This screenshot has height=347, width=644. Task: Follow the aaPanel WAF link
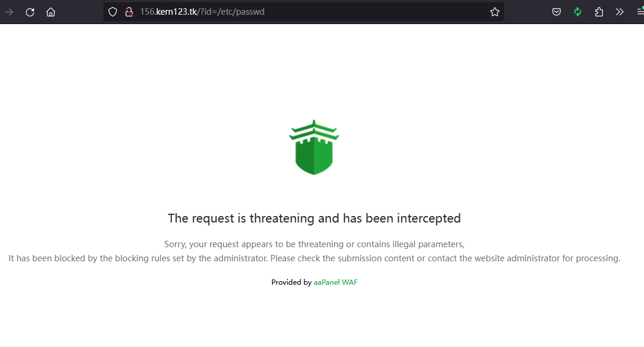[335, 282]
